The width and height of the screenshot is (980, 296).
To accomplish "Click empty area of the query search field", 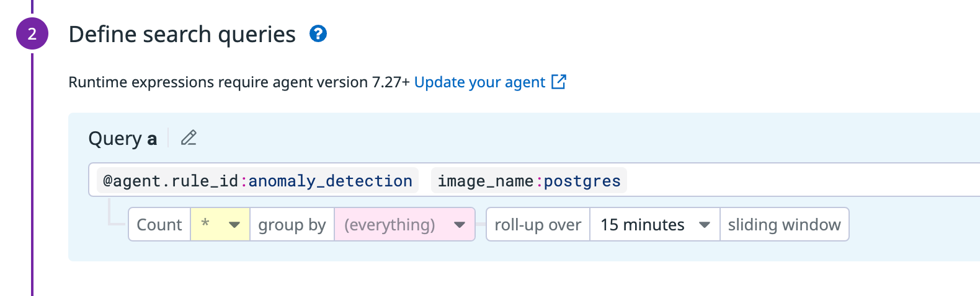I will [x=800, y=180].
